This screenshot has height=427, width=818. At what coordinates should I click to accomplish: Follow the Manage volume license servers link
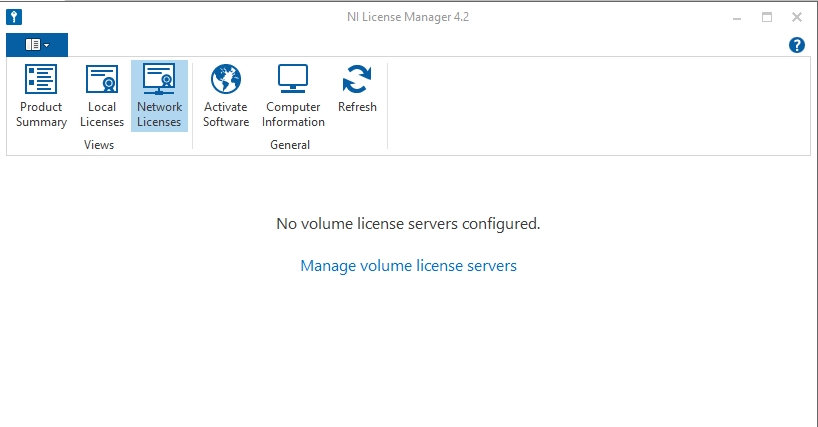[x=408, y=266]
